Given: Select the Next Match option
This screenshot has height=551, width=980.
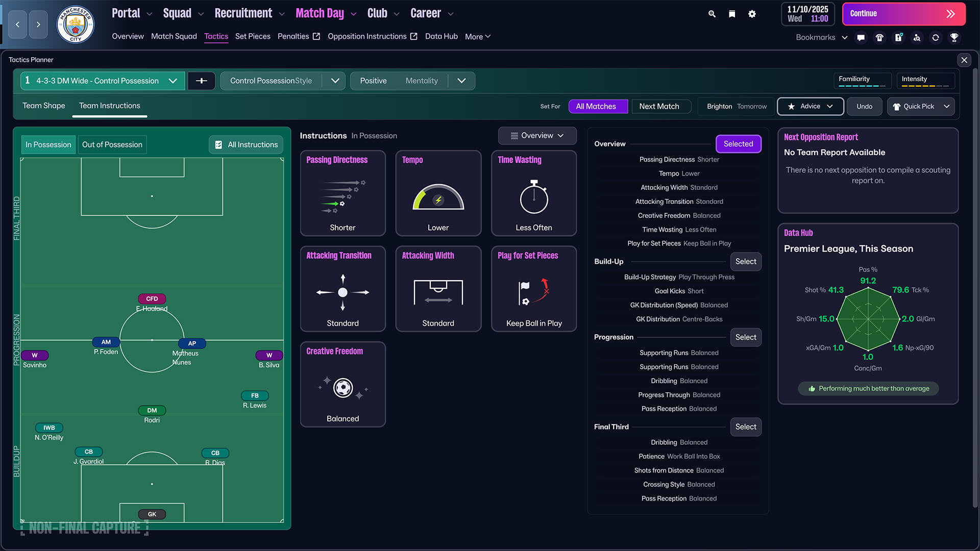Looking at the screenshot, I should (x=661, y=106).
